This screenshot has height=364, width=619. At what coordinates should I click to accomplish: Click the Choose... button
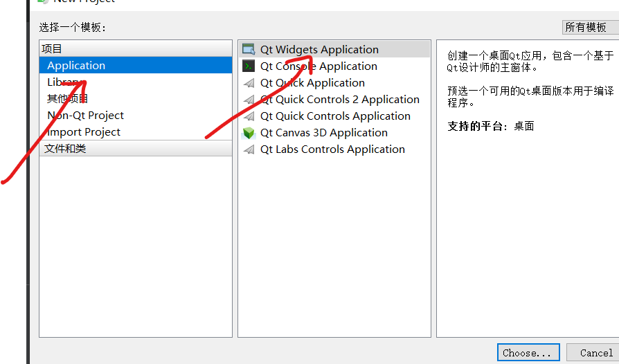pos(528,352)
